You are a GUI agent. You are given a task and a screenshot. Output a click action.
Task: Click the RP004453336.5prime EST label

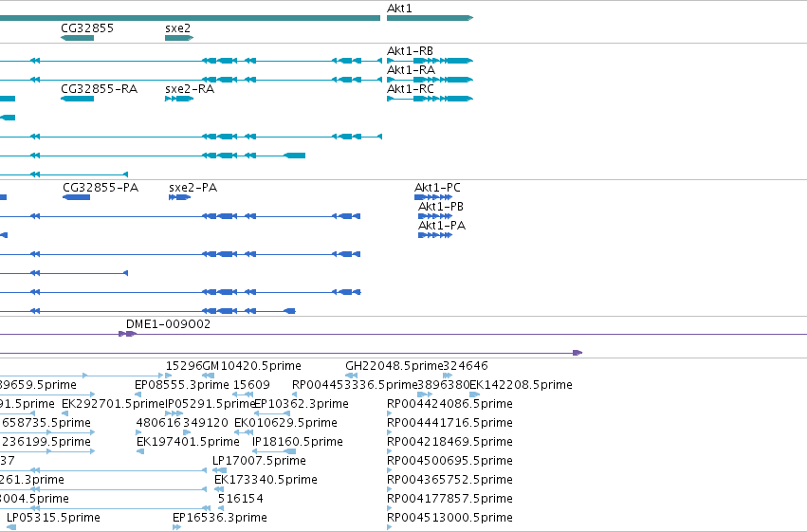point(355,385)
